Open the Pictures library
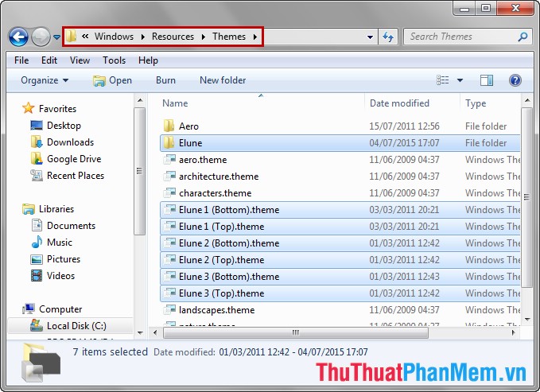540x392 pixels. click(x=55, y=258)
